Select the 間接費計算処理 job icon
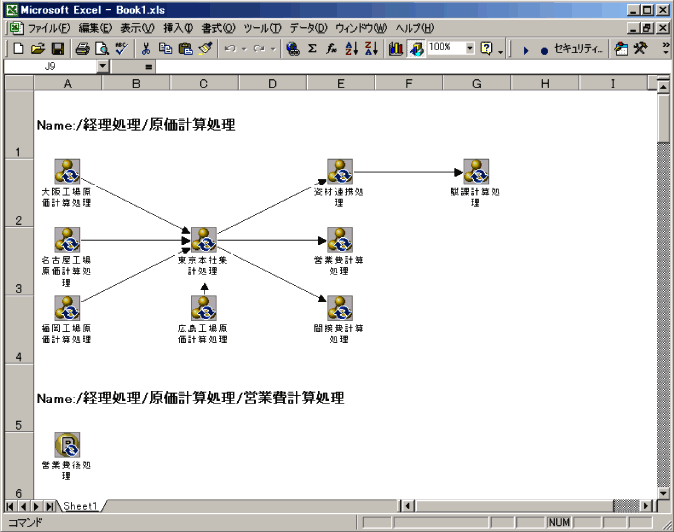Viewport: 674px width, 532px height. tap(340, 308)
